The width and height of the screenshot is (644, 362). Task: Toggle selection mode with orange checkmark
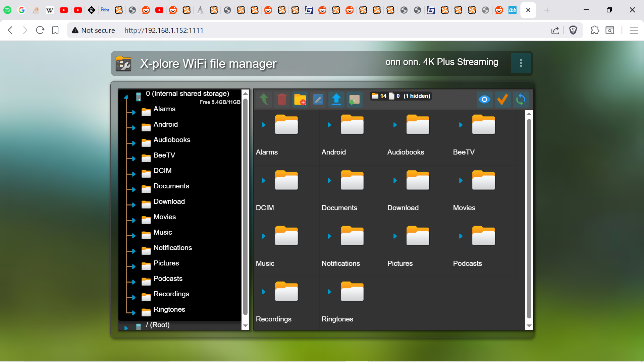(502, 100)
